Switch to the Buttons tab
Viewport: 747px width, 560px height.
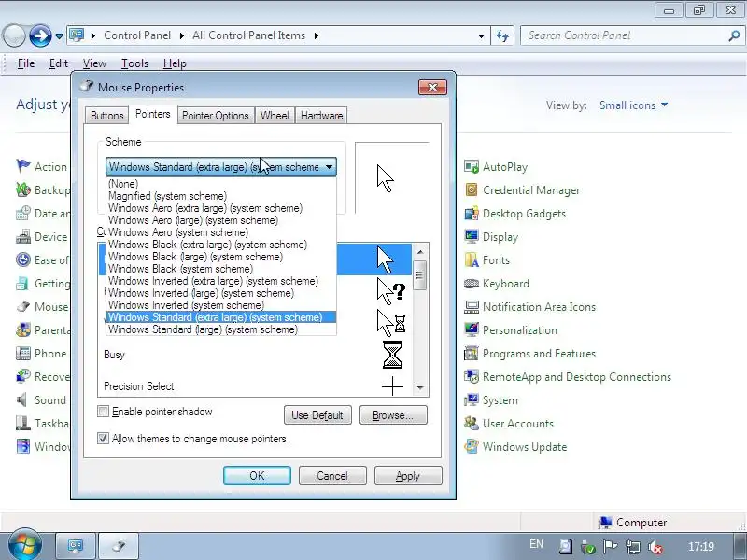[x=107, y=116]
